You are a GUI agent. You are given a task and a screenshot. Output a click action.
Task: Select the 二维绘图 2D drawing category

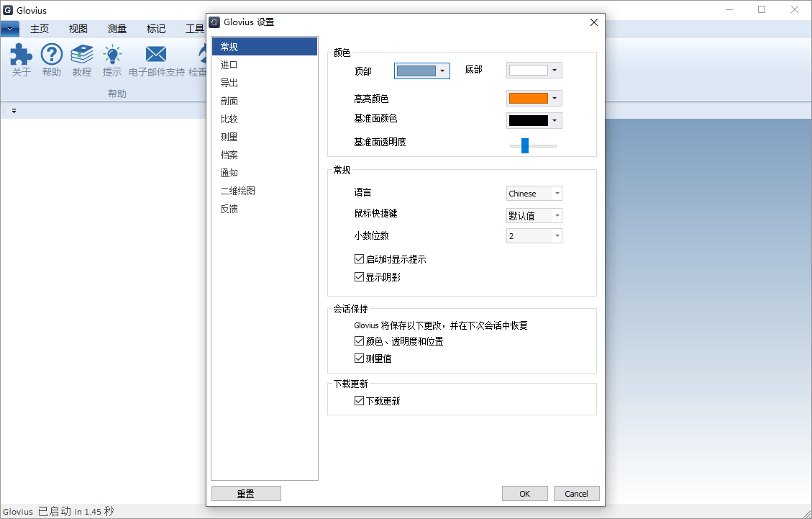tap(265, 191)
